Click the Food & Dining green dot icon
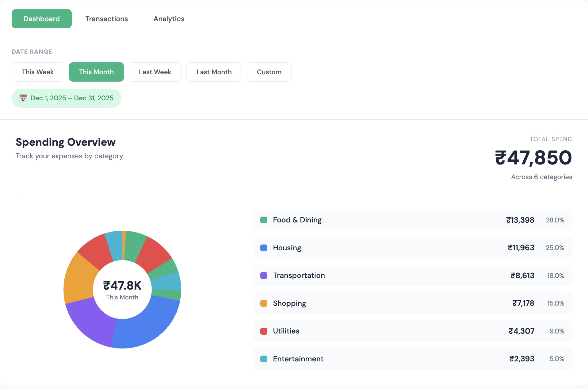 (264, 220)
